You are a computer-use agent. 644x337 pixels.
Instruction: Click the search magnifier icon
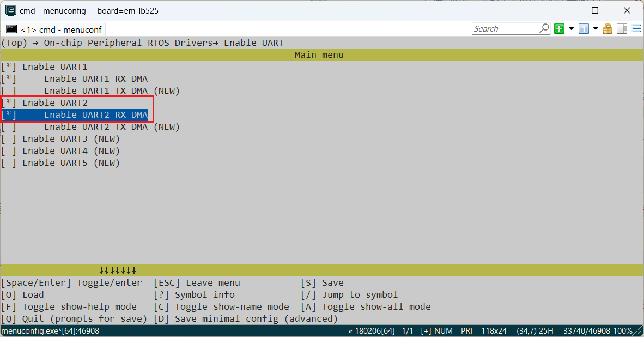point(544,28)
